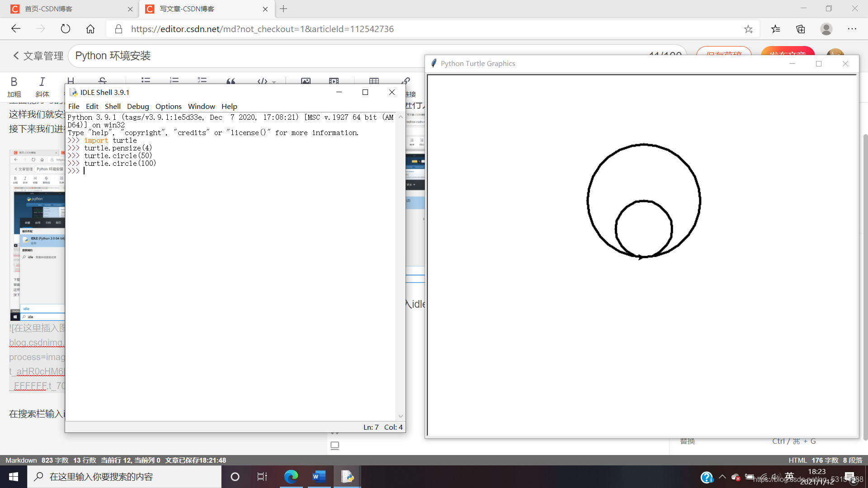This screenshot has width=868, height=488.
Task: Click the 'HTML' label in the status bar
Action: tap(797, 460)
